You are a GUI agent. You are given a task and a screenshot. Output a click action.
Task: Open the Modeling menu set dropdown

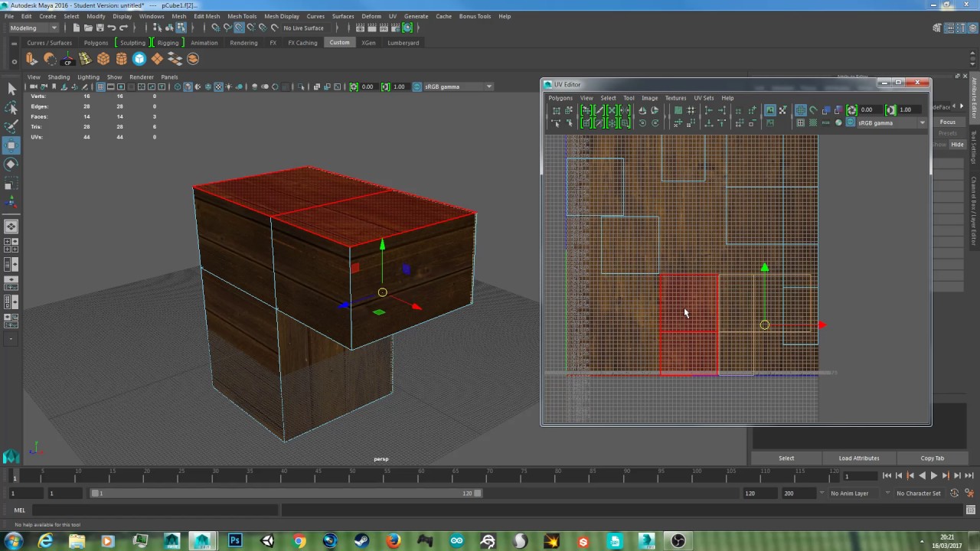tap(33, 28)
